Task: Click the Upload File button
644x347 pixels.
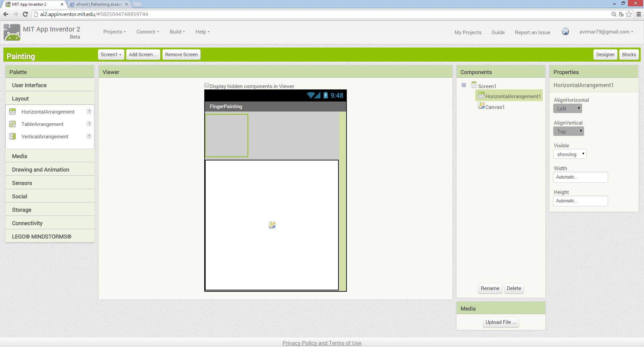Action: 501,322
